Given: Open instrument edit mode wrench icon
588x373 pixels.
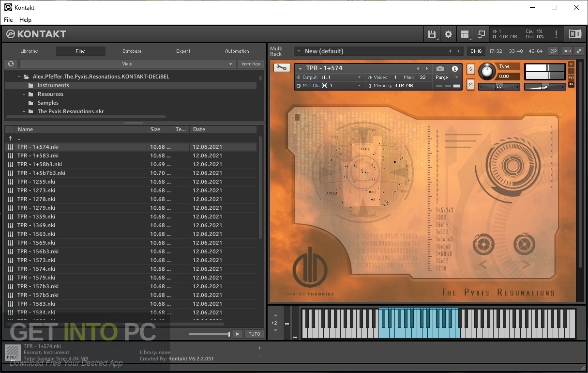Looking at the screenshot, I should 282,68.
